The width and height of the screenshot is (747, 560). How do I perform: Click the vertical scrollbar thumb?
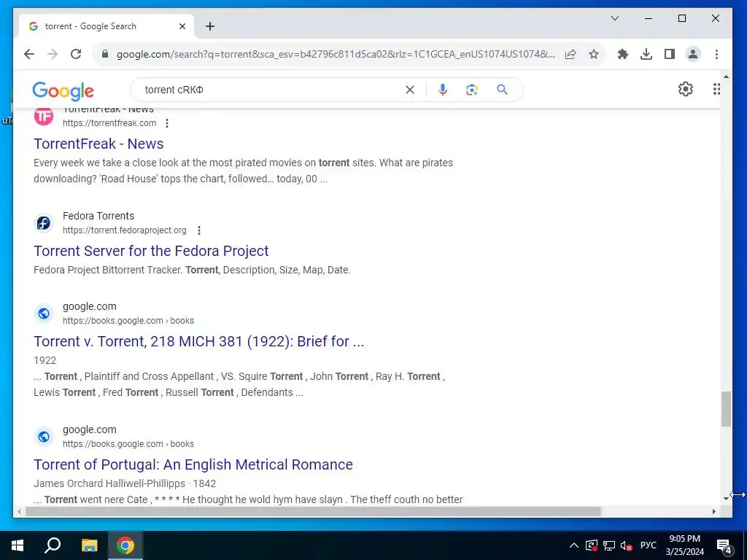726,409
